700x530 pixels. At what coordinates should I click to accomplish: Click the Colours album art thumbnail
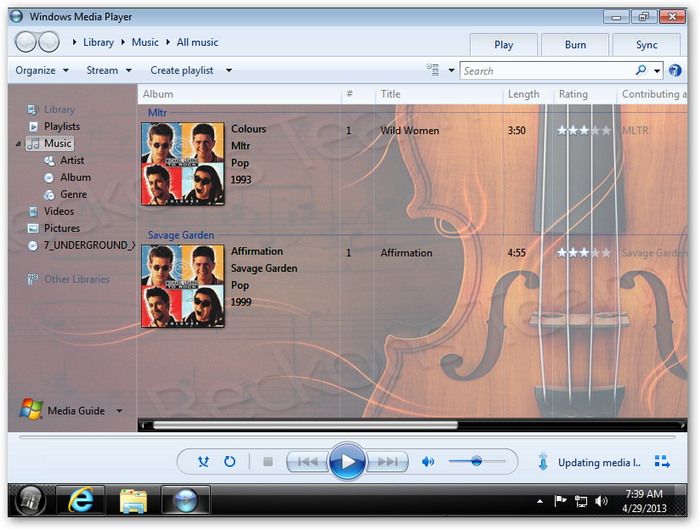click(183, 164)
